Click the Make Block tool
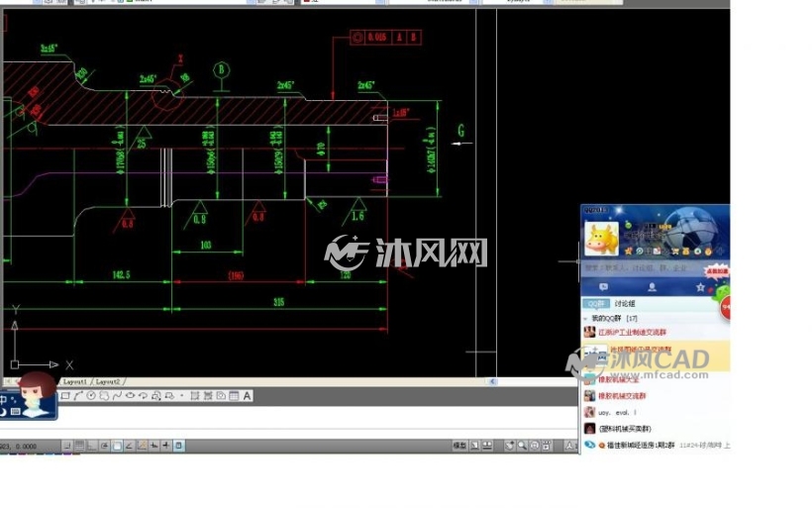The height and width of the screenshot is (508, 812). 169,396
